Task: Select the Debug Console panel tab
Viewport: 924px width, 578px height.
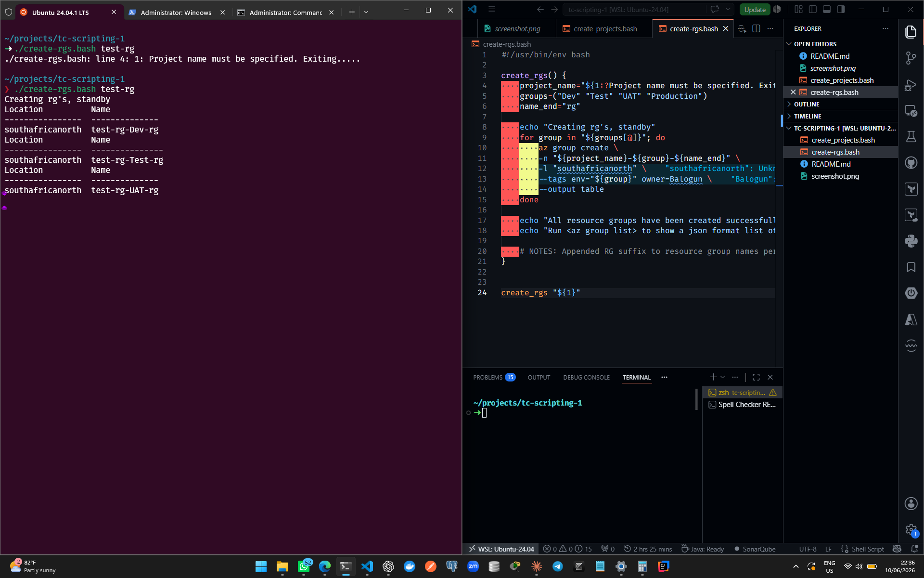Action: pos(586,377)
